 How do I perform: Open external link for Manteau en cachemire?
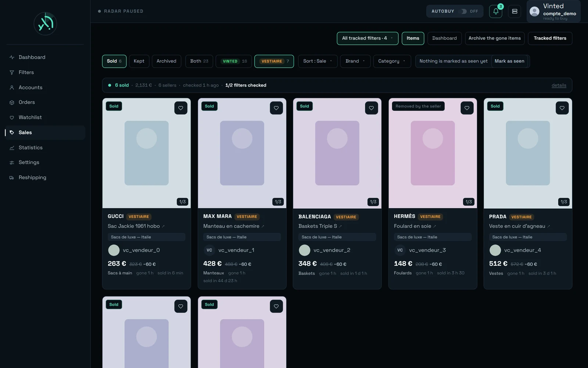tap(263, 226)
